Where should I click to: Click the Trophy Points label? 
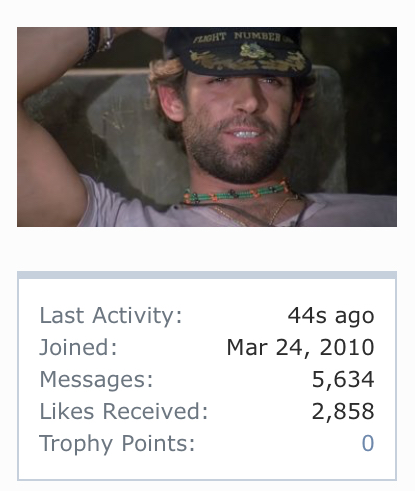click(117, 444)
